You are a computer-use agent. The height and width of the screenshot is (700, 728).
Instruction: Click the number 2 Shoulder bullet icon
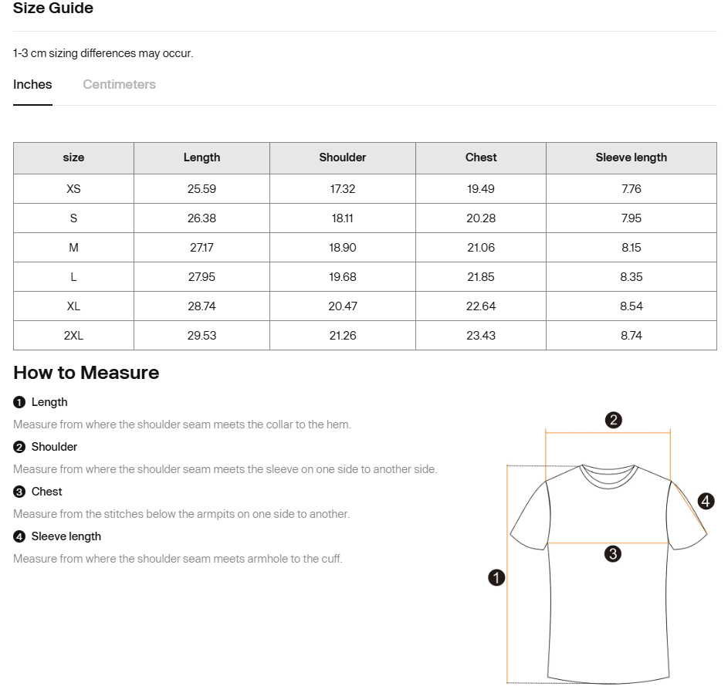click(19, 447)
